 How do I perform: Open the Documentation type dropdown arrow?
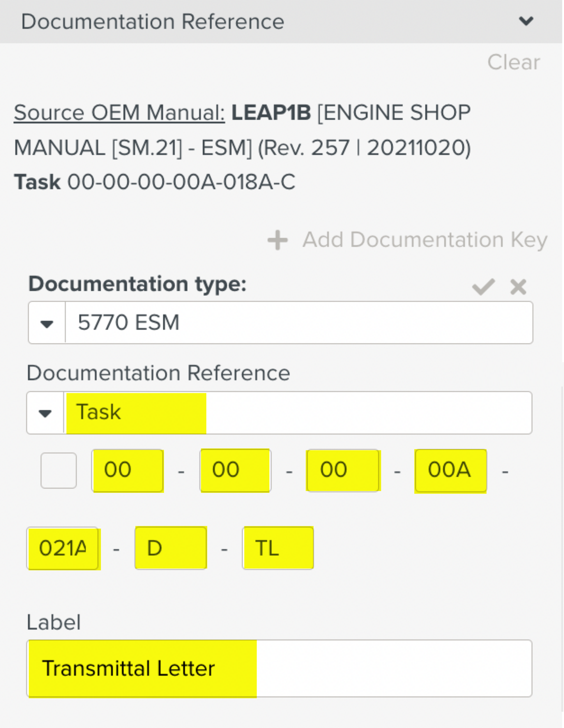47,323
